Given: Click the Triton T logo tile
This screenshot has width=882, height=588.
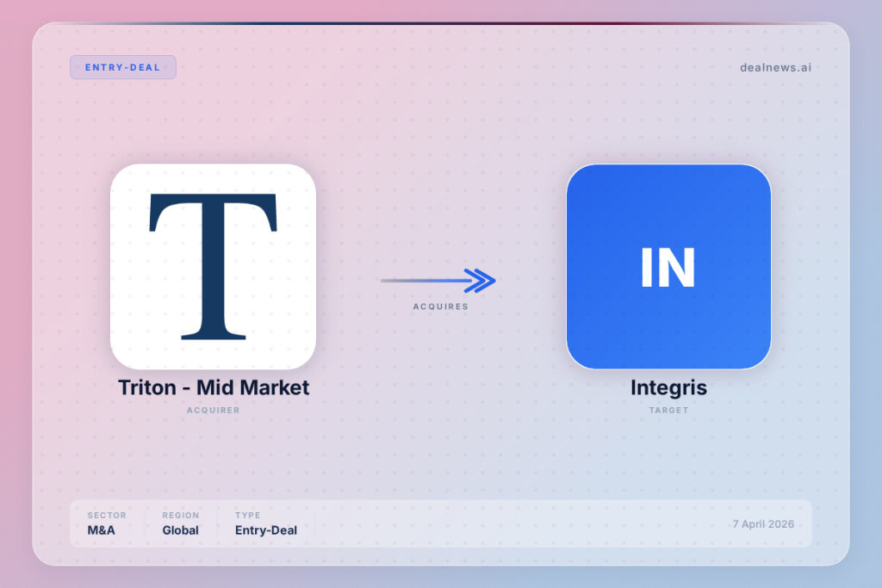Looking at the screenshot, I should point(213,266).
